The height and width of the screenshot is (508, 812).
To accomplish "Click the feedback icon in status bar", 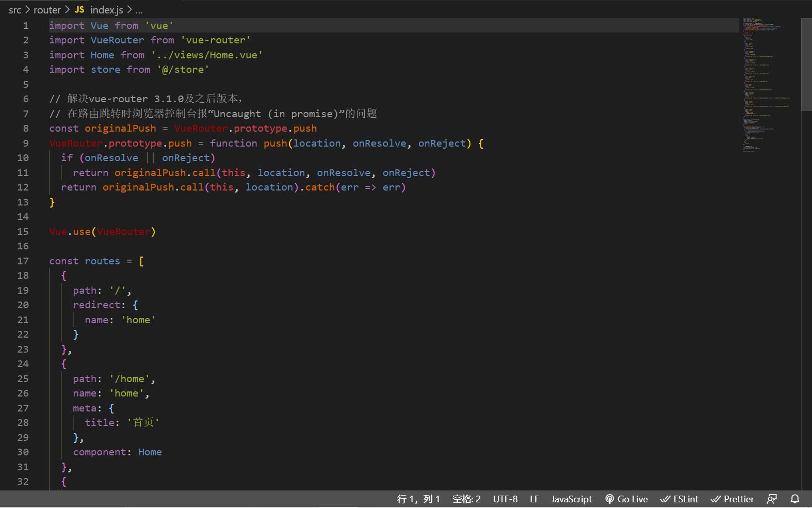I will point(772,499).
